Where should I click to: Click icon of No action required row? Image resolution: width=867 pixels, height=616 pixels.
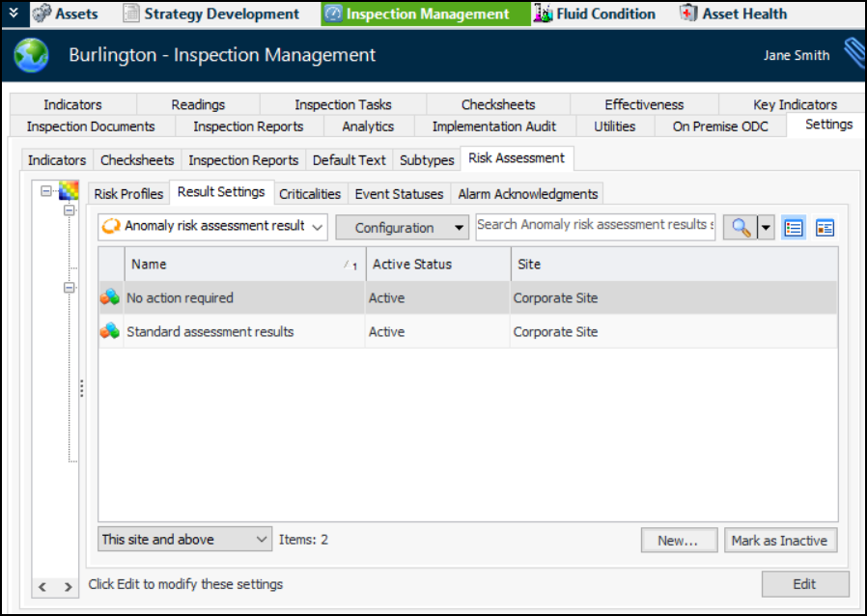(109, 297)
